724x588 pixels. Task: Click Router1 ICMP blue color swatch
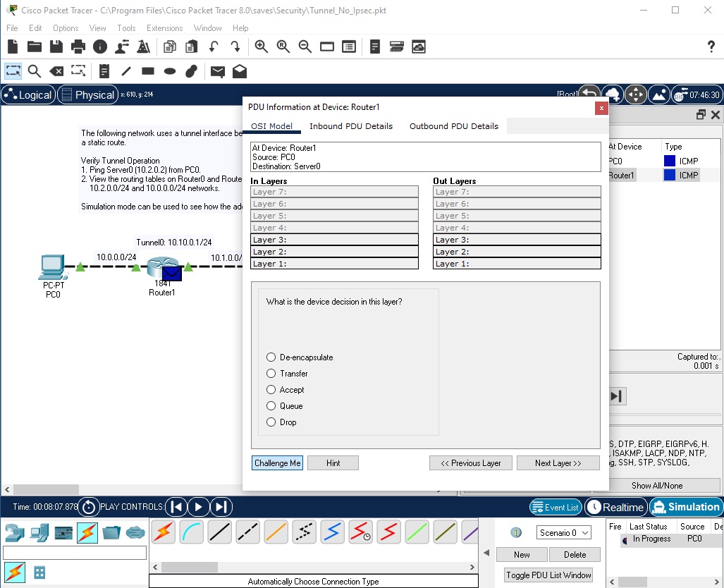(670, 175)
